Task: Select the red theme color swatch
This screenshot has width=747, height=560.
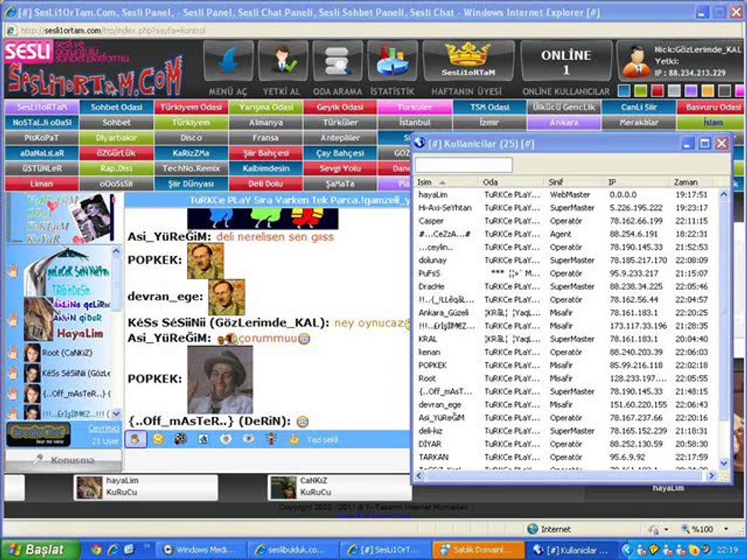Action: 658,90
